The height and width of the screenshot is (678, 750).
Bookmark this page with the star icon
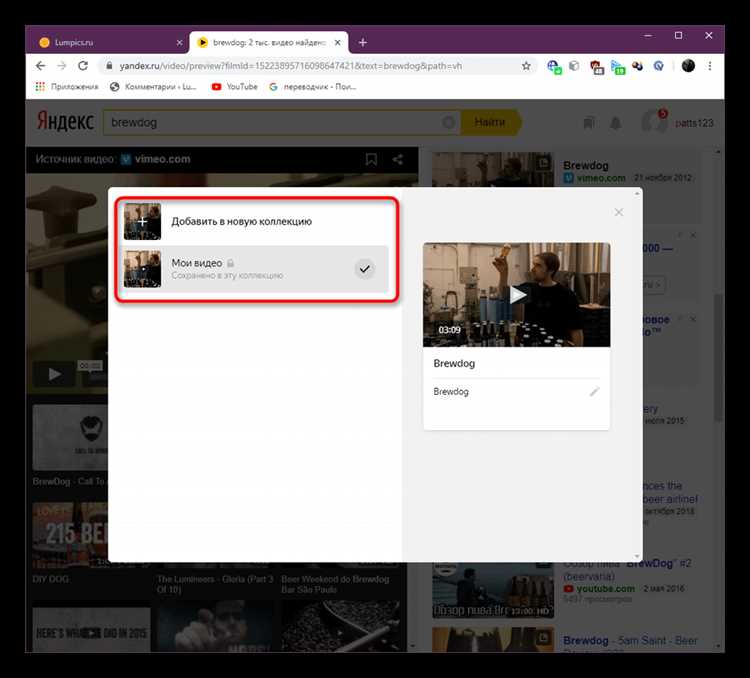526,66
